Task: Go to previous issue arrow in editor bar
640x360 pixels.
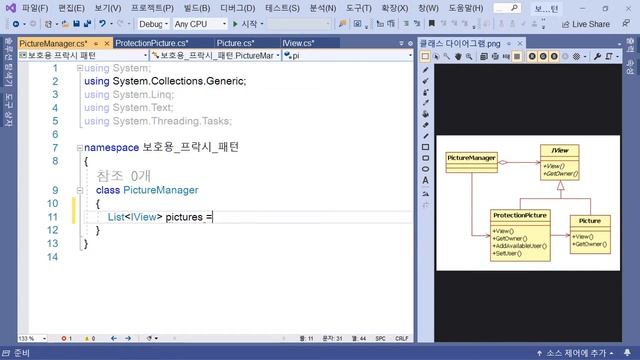Action: 114,338
